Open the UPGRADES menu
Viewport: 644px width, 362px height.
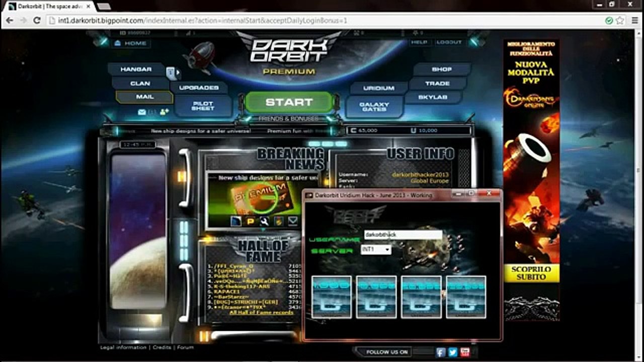click(199, 87)
